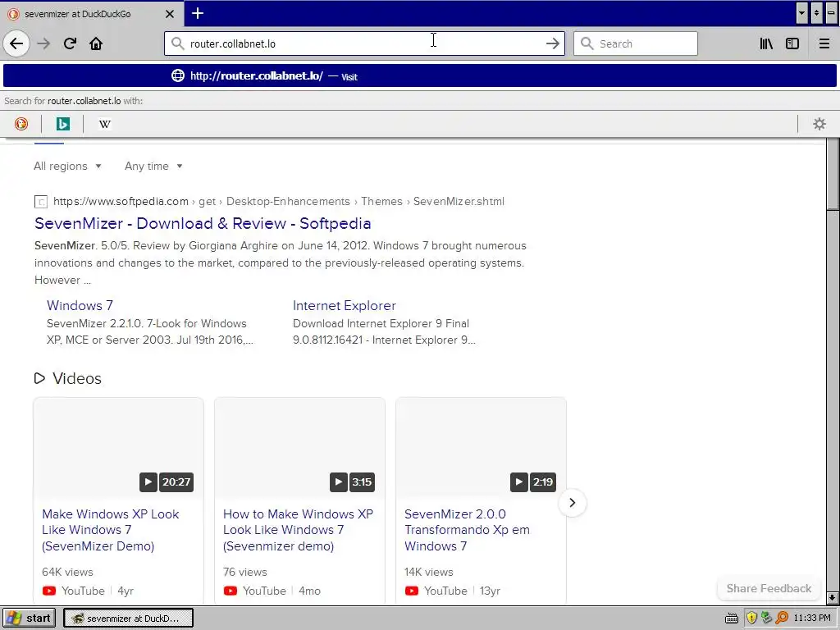Open the Library bookshelf icon
Viewport: 840px width, 630px height.
tap(766, 43)
